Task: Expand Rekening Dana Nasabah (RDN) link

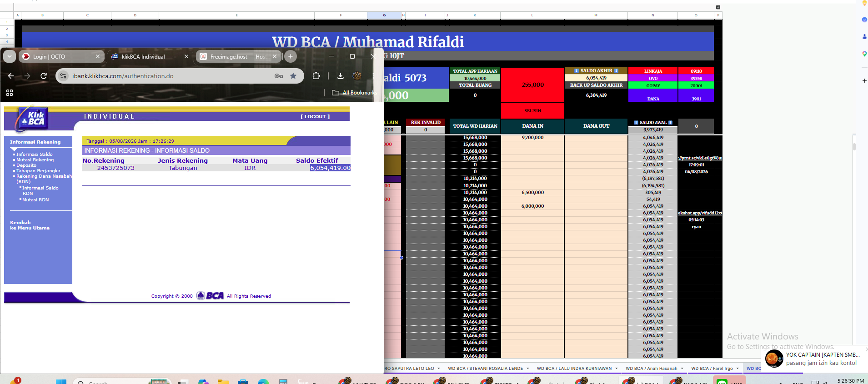Action: click(44, 179)
